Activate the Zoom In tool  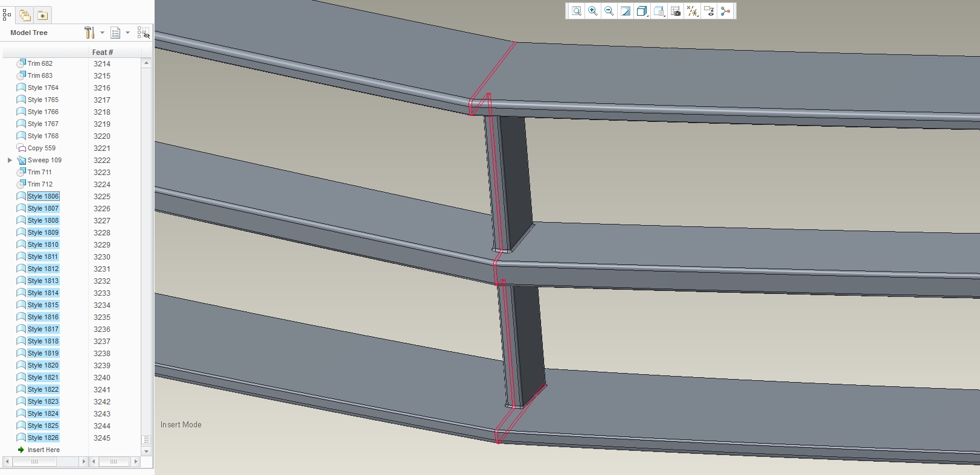click(x=593, y=11)
